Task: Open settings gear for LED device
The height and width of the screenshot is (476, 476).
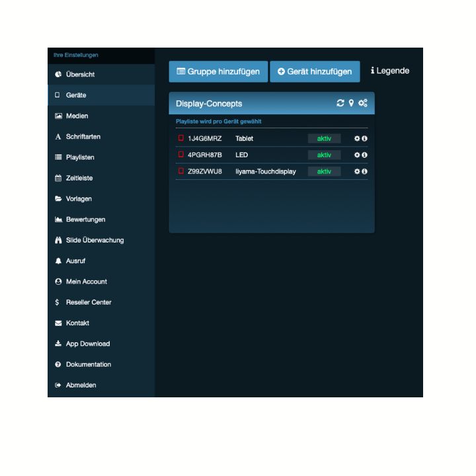Action: (357, 155)
